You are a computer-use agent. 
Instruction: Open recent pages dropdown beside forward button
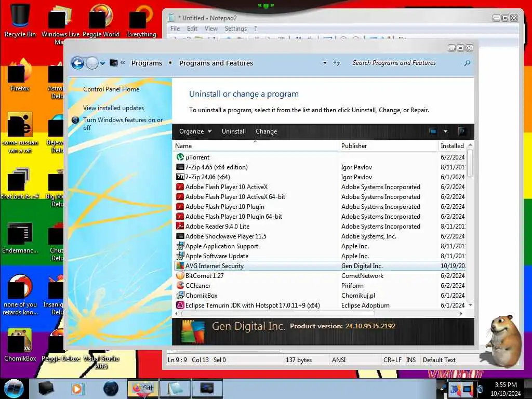click(102, 63)
